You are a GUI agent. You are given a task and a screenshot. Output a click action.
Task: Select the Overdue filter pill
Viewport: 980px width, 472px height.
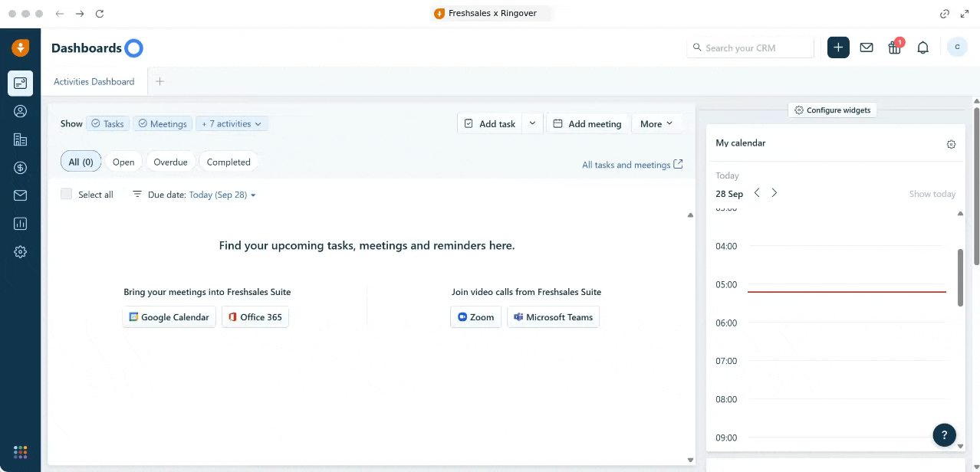coord(170,162)
